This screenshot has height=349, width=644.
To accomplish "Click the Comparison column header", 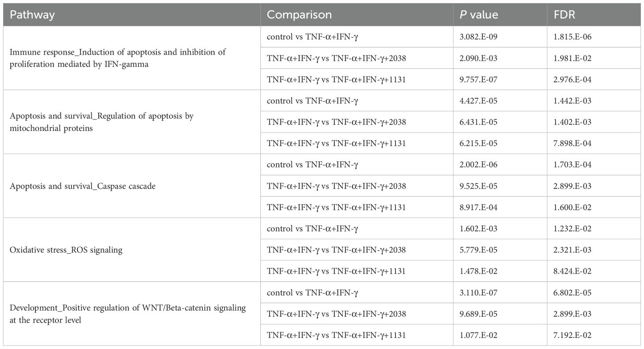I will [299, 15].
